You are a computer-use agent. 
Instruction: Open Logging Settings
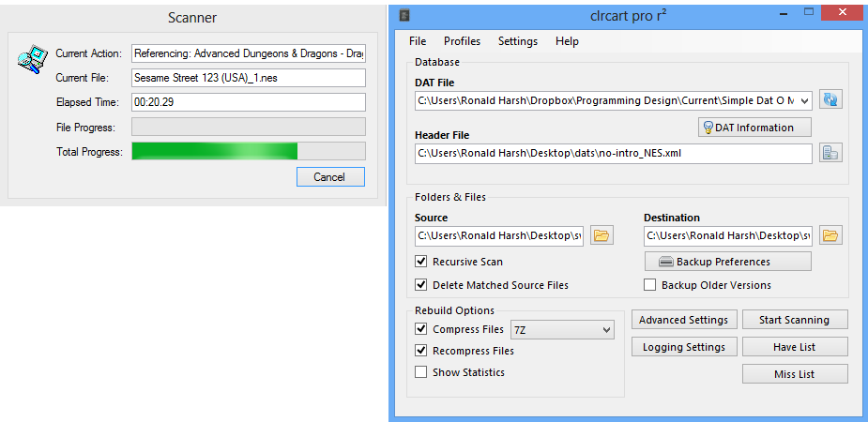(684, 347)
